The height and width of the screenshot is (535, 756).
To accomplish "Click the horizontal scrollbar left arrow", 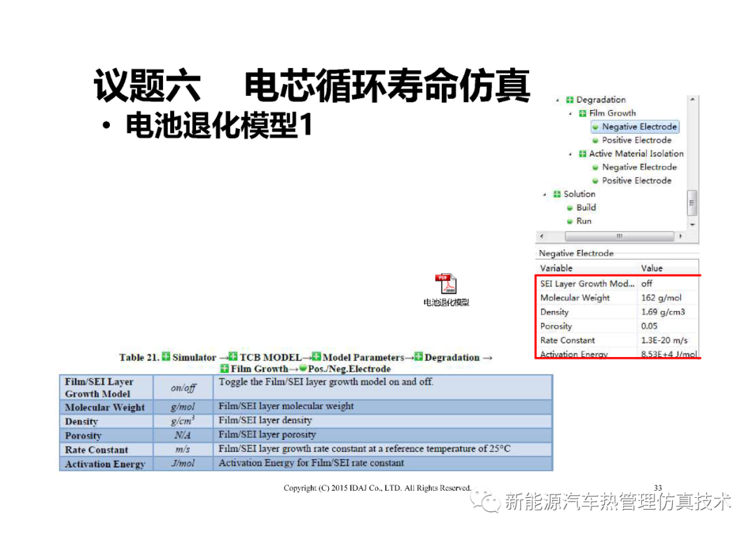I will point(542,237).
